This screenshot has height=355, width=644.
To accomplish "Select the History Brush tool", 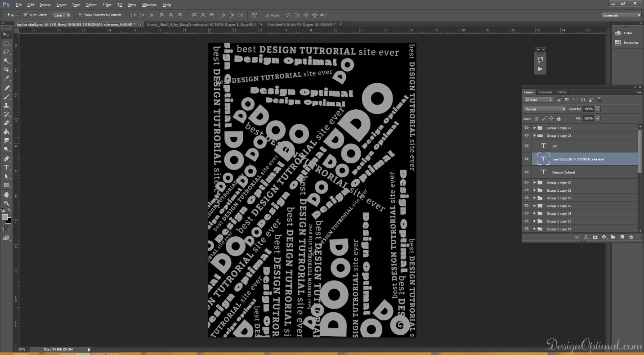I will 6,114.
